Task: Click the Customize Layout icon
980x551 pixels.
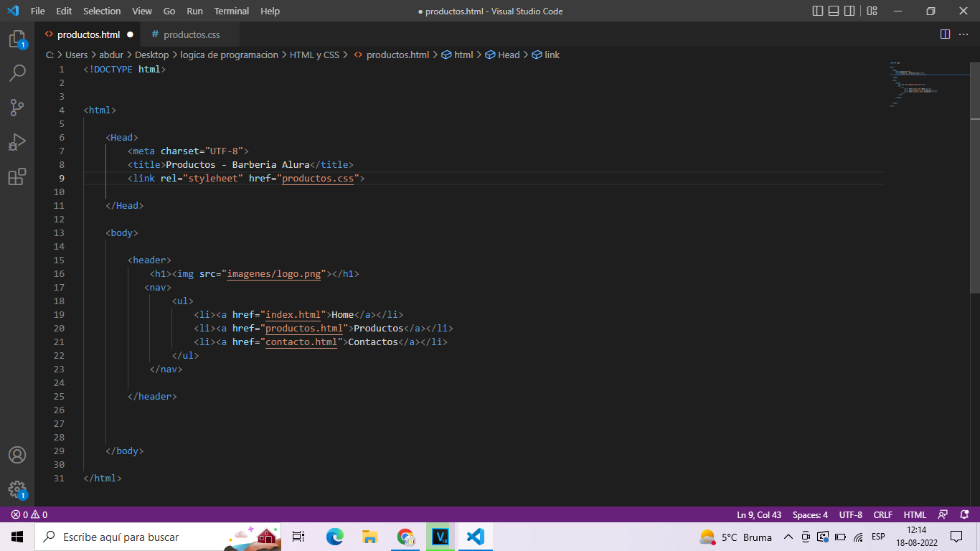Action: point(872,11)
